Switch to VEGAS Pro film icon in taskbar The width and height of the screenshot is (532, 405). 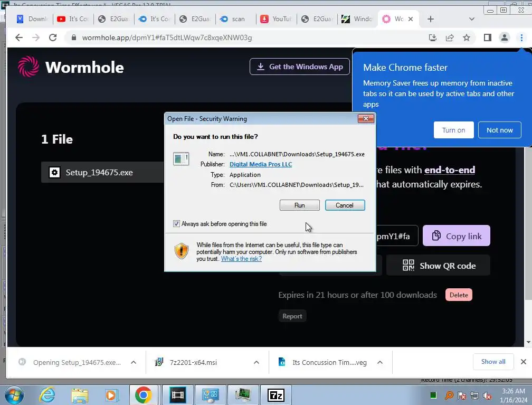[x=178, y=395]
